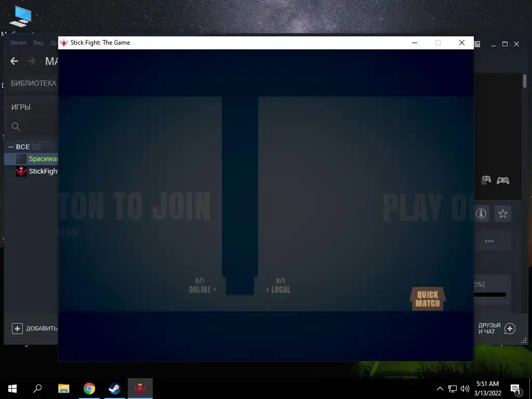Viewport: 532px width, 399px height.
Task: Click the favorite star icon in Steam
Action: (x=503, y=214)
